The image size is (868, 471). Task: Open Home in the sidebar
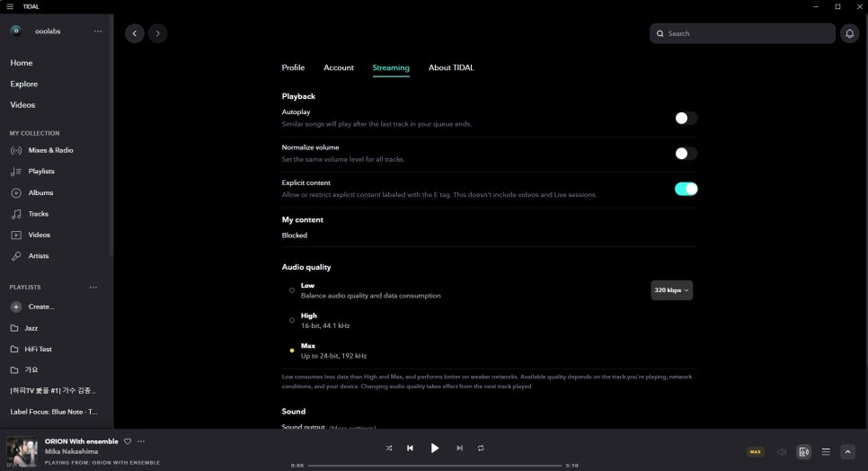coord(22,63)
